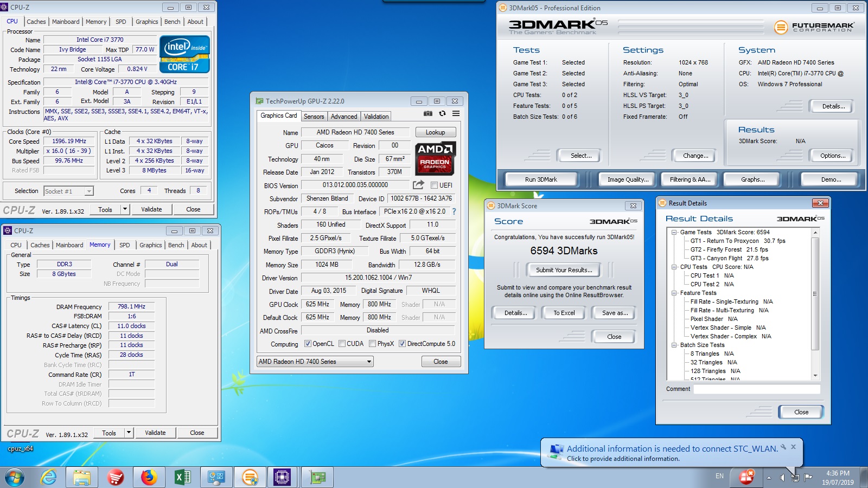
Task: Click the Bus Interface question mark
Action: click(454, 211)
